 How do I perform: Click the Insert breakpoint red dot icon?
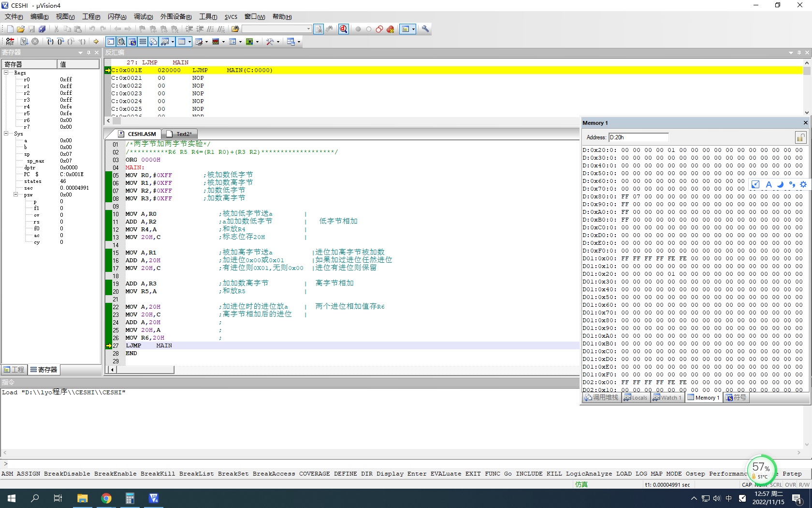[x=358, y=29]
